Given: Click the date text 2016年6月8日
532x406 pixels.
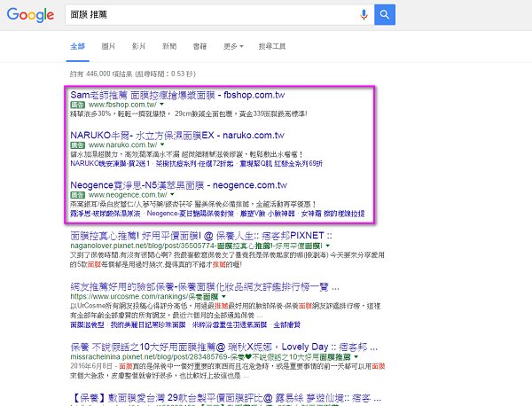Looking at the screenshot, I should [91, 366].
